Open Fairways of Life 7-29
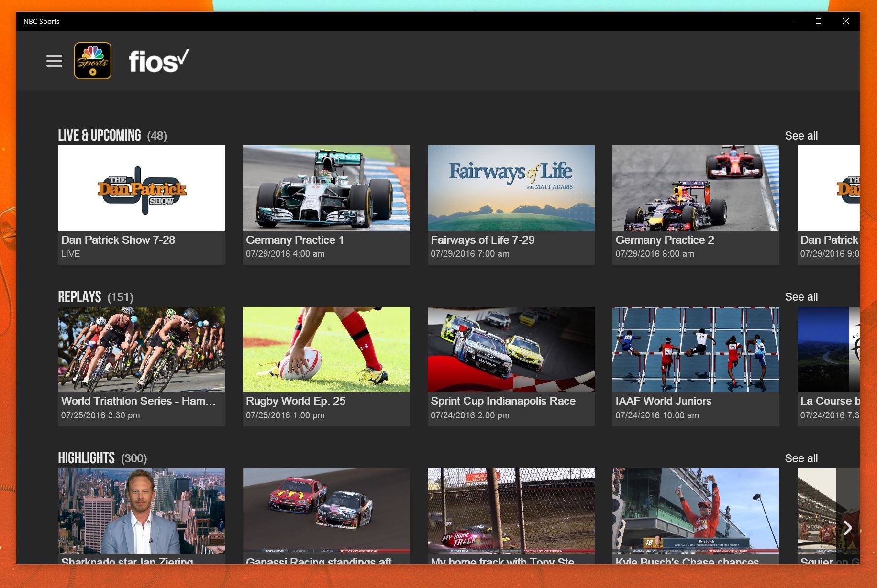Viewport: 877px width, 588px height. coord(511,188)
